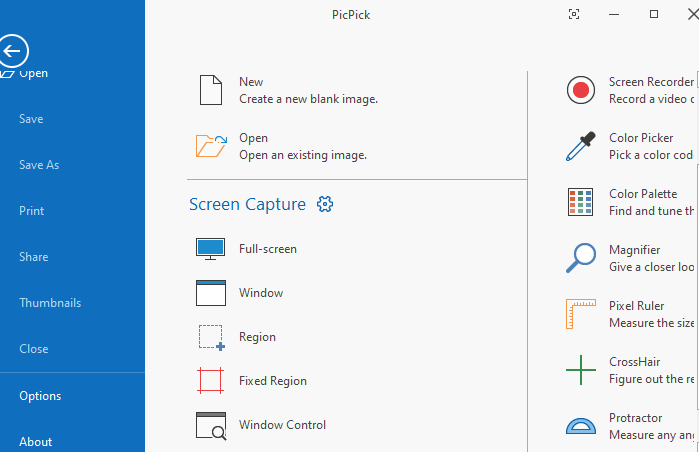Open About from the sidebar
The image size is (699, 452).
[x=35, y=442]
